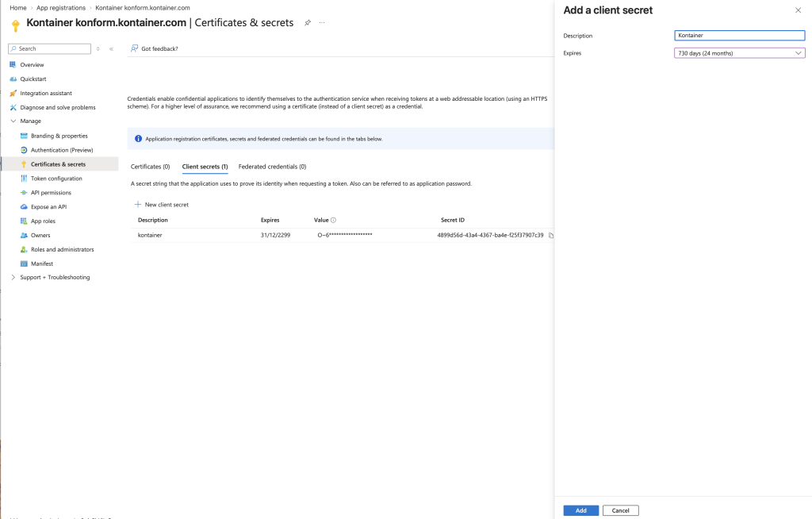Viewport: 812px width, 519px height.
Task: Click the Expose an API cloud icon
Action: click(24, 207)
